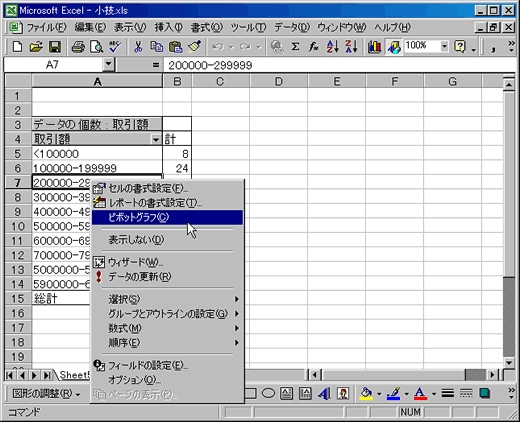
Task: Open the Name Box dropdown arrow
Action: 108,64
